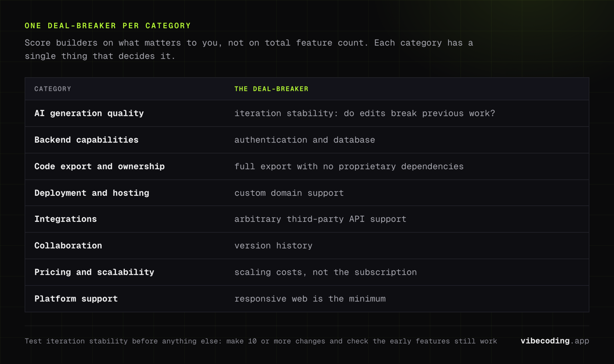614x364 pixels.
Task: Select the 'Deployment and hosting' cell
Action: pos(92,193)
